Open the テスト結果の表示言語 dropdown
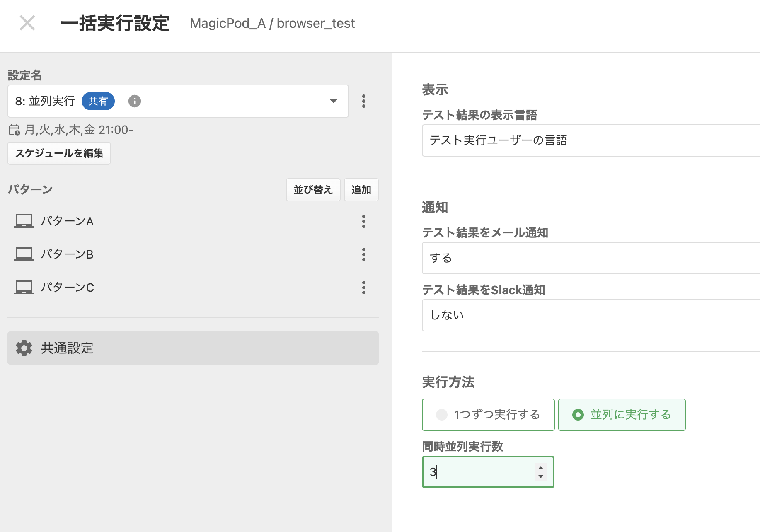This screenshot has width=760, height=532. pyautogui.click(x=591, y=140)
